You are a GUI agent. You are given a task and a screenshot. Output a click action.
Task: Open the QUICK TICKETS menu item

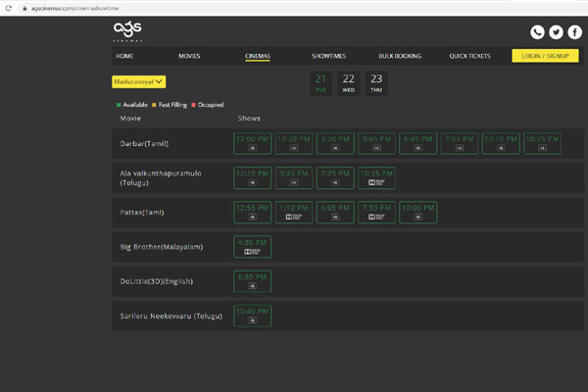pos(469,56)
